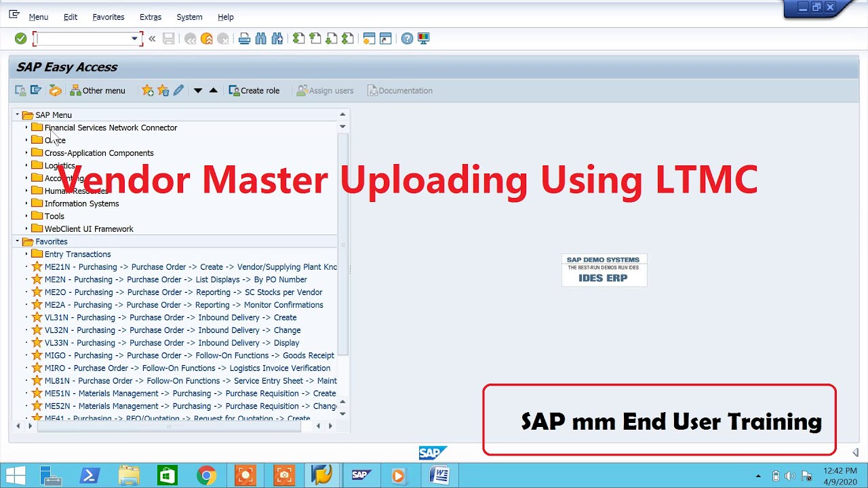This screenshot has width=868, height=488.
Task: Collapse the SAP Menu root node
Action: (x=18, y=115)
